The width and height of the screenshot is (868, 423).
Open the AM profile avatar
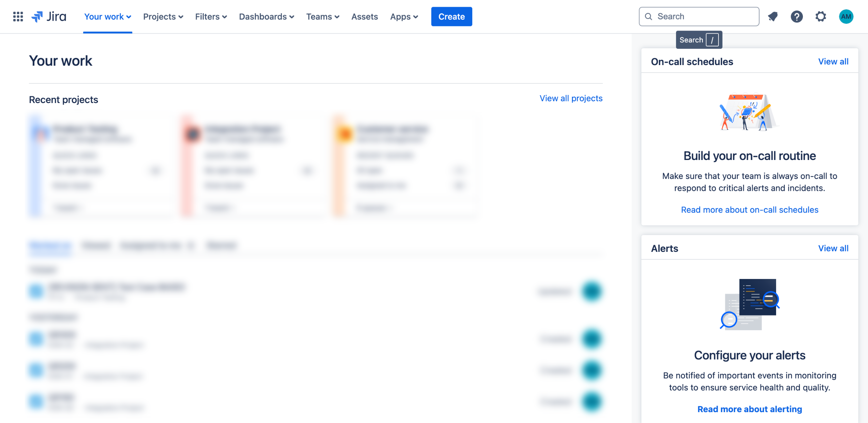pyautogui.click(x=846, y=17)
